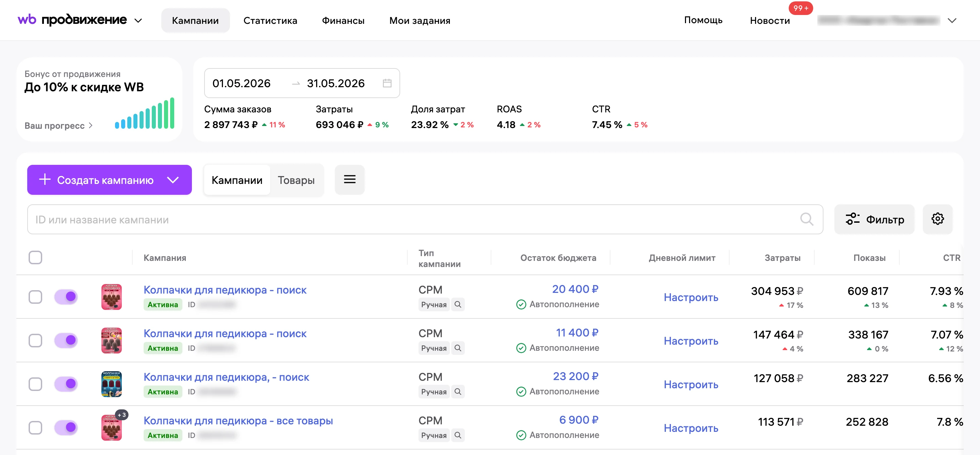Viewport: 980px width, 455px height.
Task: Open blue product thumbnail of 127 058 ₽ campaign
Action: coord(112,384)
